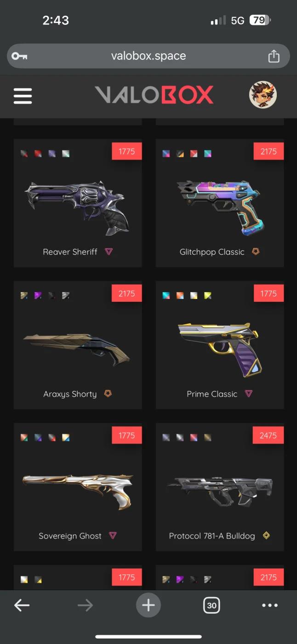Open new tab with plus button
The width and height of the screenshot is (297, 644).
[x=148, y=605]
